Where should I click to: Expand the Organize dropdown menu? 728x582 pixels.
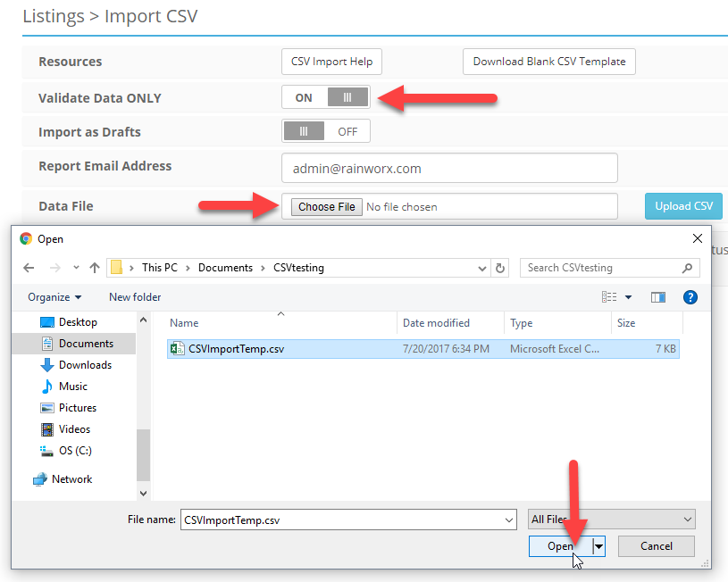coord(54,296)
